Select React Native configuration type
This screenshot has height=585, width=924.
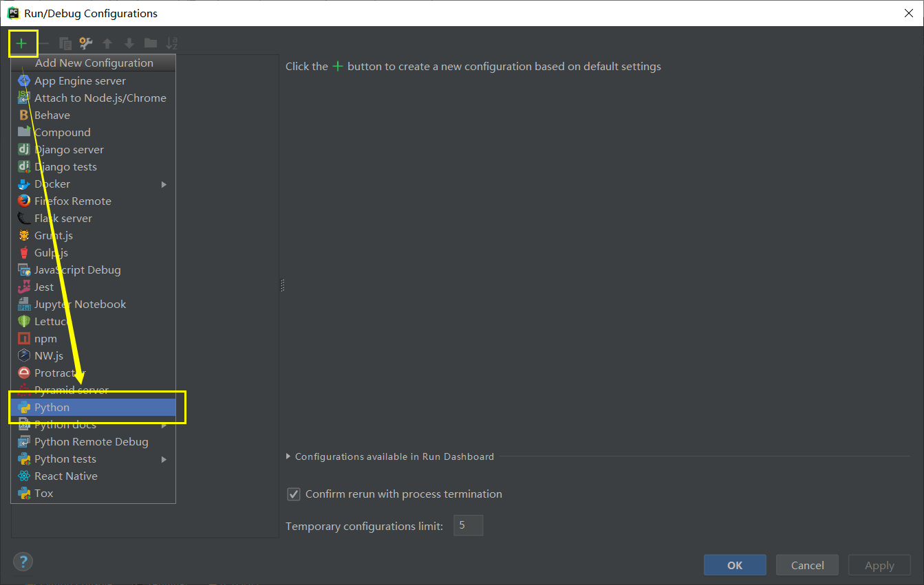[x=93, y=476]
